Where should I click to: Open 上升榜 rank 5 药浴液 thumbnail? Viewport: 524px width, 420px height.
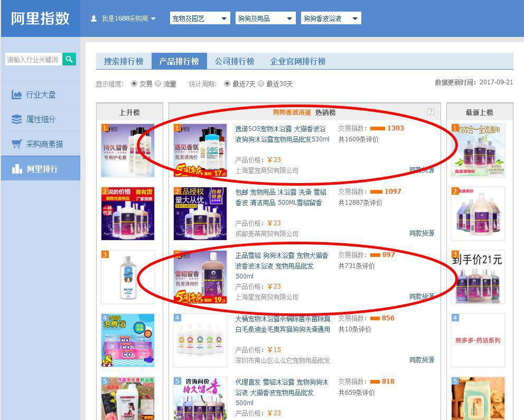[128, 398]
